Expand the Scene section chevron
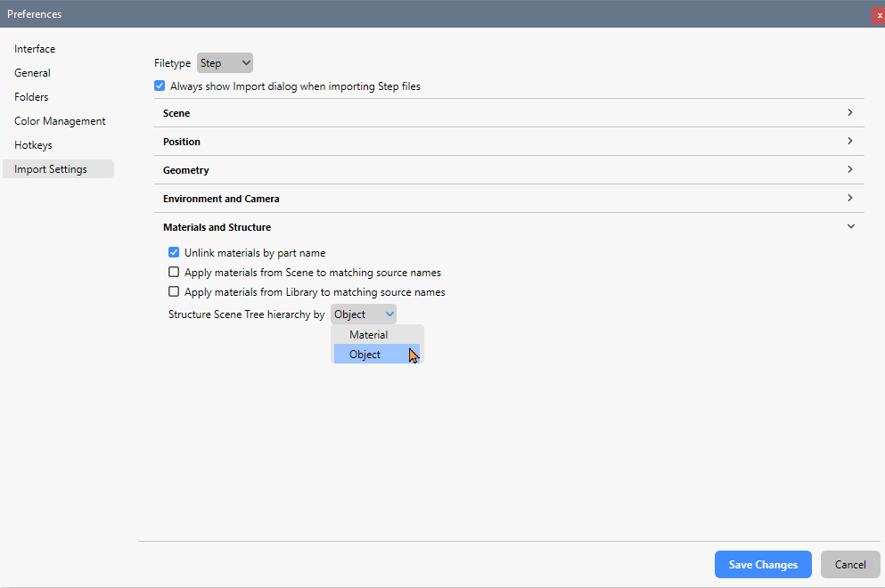The image size is (885, 588). point(849,113)
